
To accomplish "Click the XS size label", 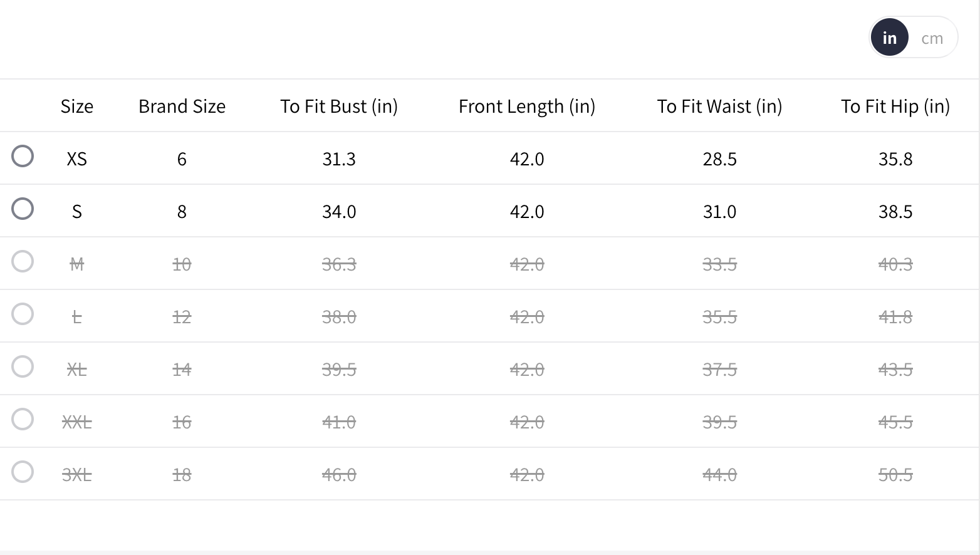I will pyautogui.click(x=77, y=159).
